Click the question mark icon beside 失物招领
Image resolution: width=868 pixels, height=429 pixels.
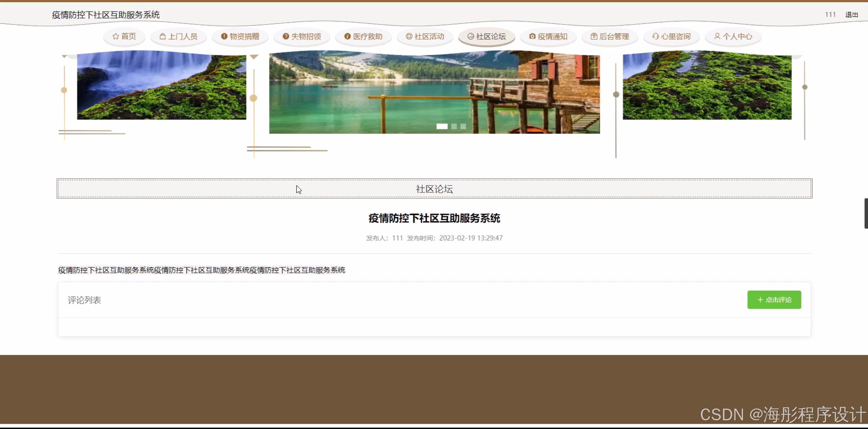(x=286, y=37)
